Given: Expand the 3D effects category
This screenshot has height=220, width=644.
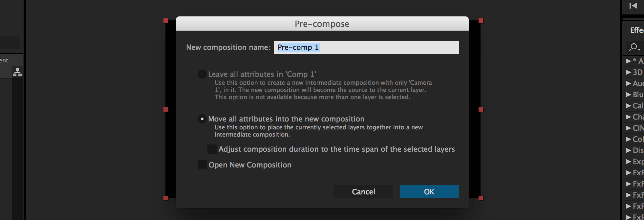Looking at the screenshot, I should [629, 72].
